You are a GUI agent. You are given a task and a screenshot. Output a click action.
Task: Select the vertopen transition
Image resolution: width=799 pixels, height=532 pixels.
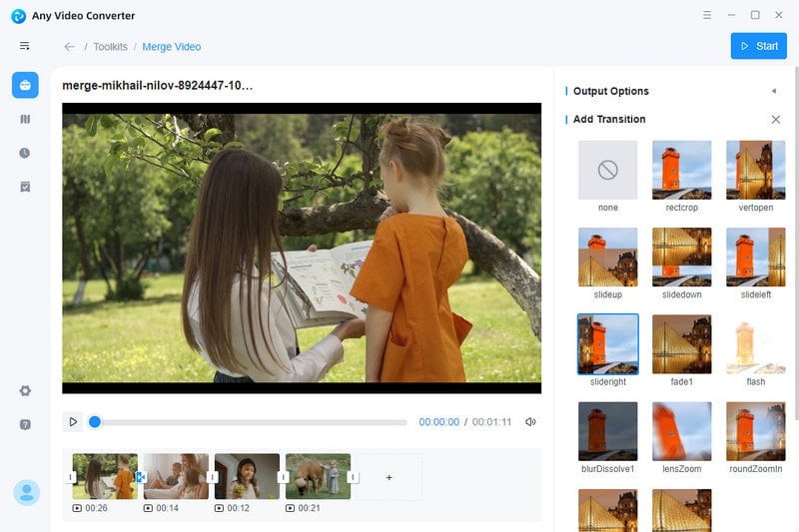pos(756,170)
